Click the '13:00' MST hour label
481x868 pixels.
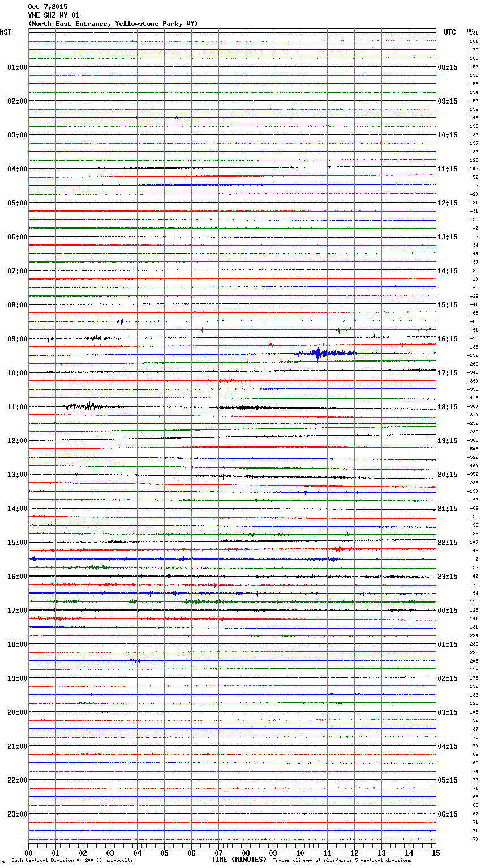(17, 475)
